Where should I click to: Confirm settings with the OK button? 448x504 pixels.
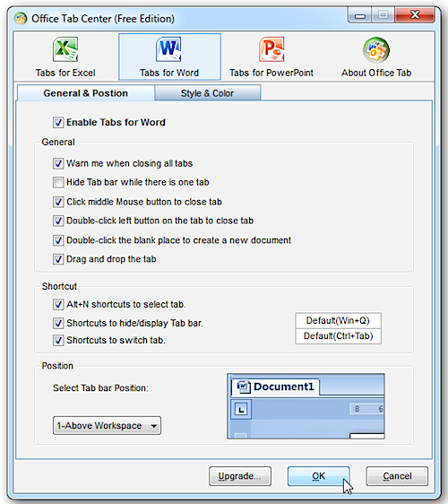coord(319,476)
